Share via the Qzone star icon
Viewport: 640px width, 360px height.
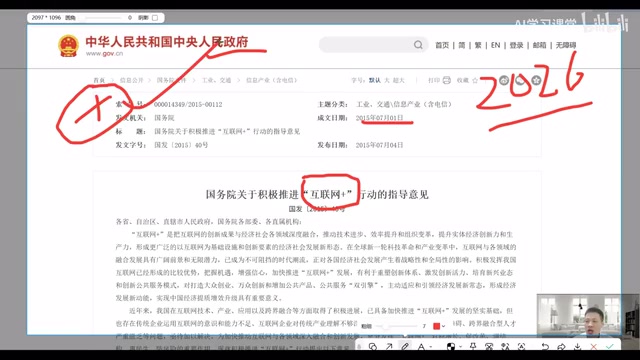(536, 80)
